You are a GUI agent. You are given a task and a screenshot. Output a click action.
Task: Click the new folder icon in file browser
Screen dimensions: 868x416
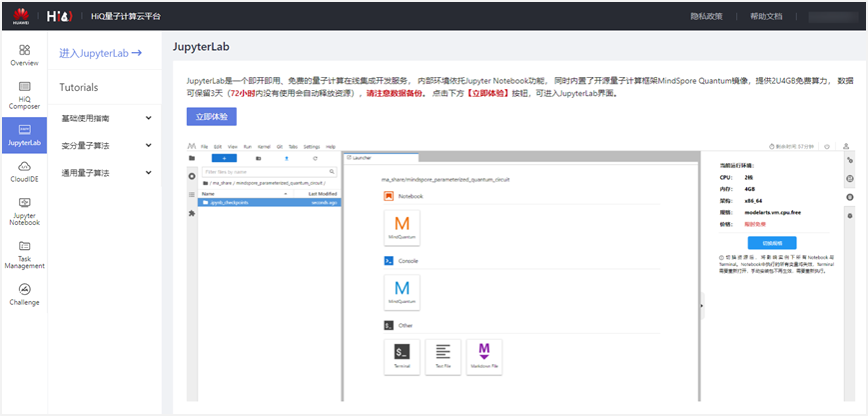(258, 158)
